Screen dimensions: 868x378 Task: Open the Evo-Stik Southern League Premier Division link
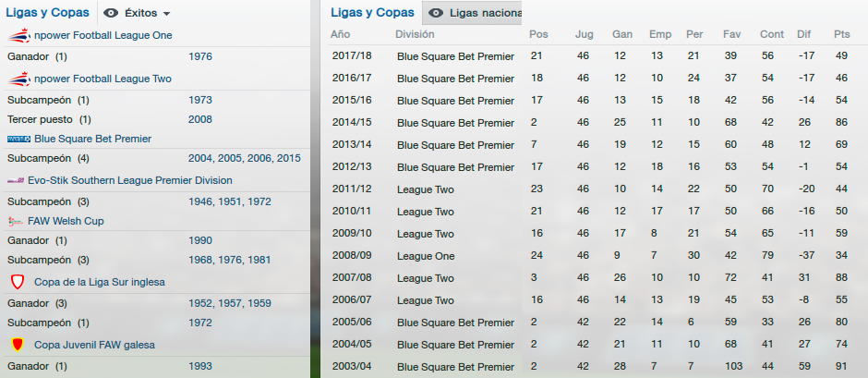(130, 180)
